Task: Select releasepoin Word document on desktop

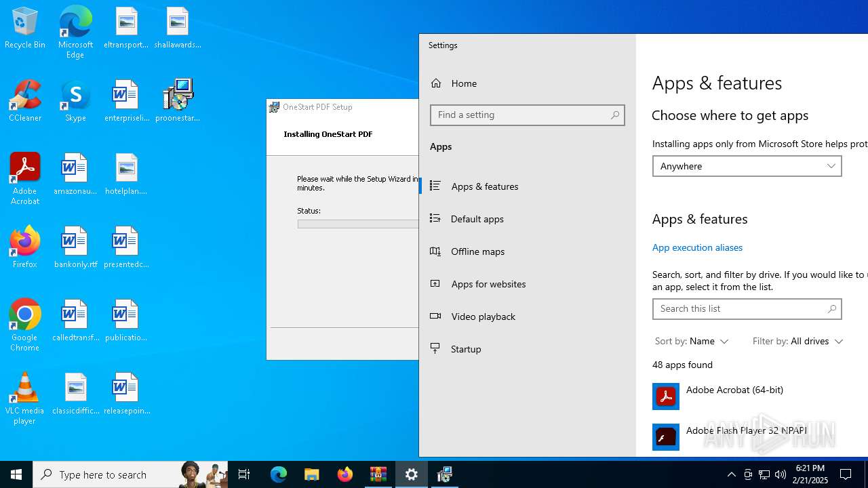Action: 126,394
